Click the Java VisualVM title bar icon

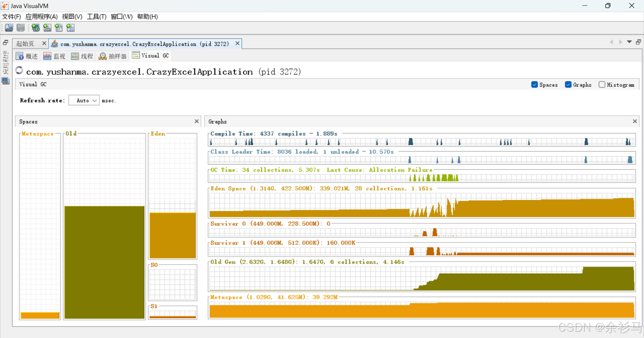[5, 6]
